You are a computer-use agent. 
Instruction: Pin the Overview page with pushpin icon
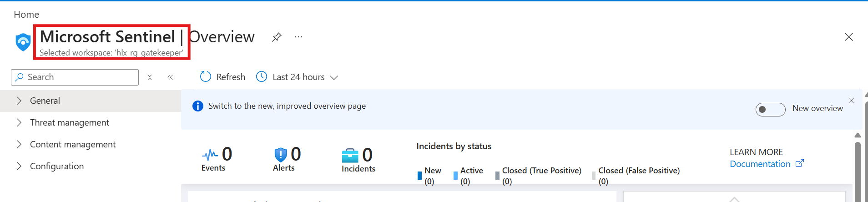pos(277,37)
